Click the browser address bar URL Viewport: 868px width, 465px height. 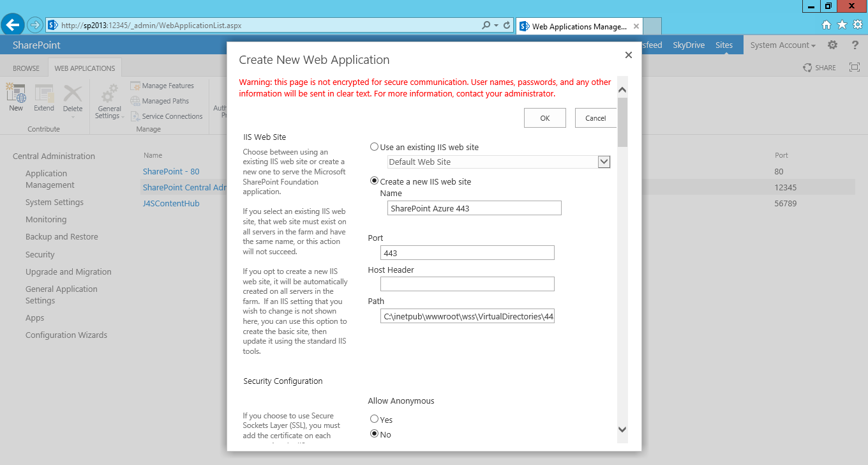pos(151,26)
